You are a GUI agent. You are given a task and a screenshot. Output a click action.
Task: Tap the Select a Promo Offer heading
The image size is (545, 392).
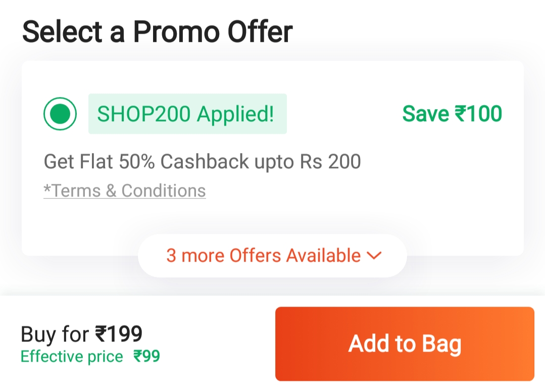pos(157,31)
